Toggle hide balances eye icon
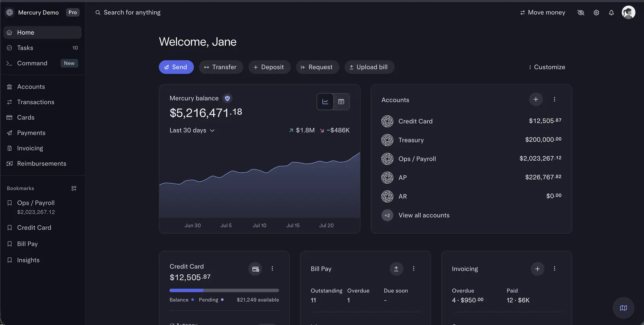The height and width of the screenshot is (325, 644). click(x=580, y=12)
